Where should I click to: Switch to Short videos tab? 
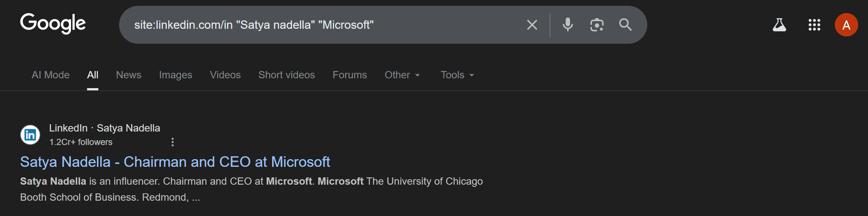tap(287, 75)
